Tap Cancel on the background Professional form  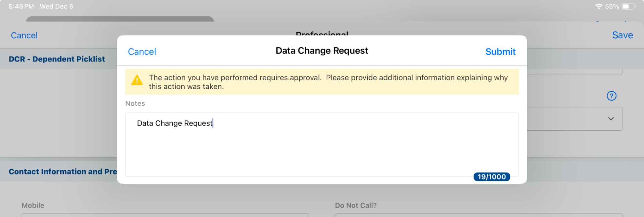[24, 35]
